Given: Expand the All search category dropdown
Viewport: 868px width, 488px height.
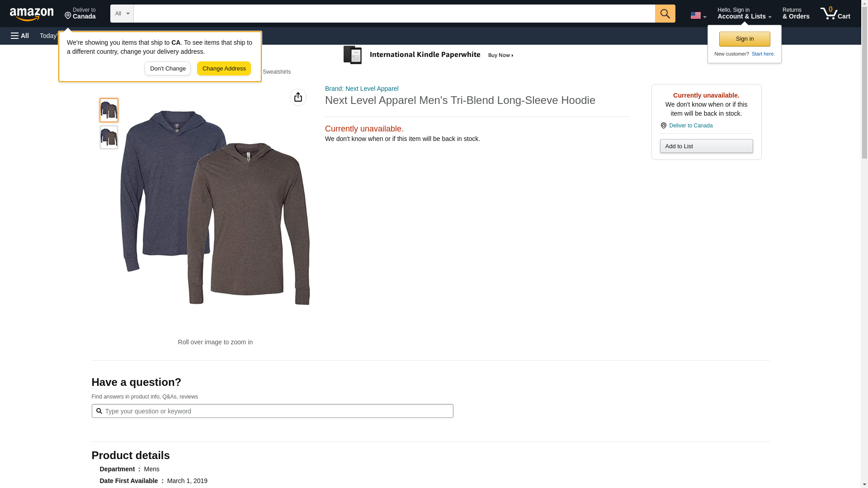Looking at the screenshot, I should pyautogui.click(x=122, y=14).
